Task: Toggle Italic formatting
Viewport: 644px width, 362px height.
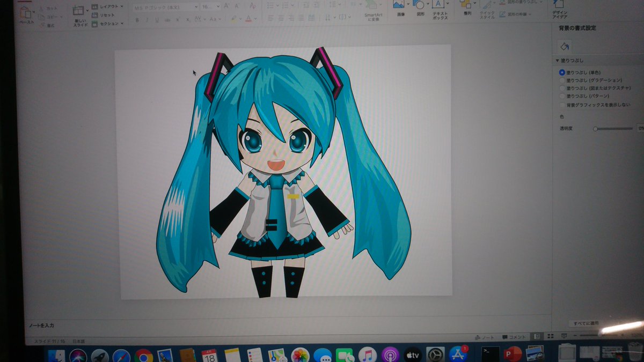Action: 147,20
